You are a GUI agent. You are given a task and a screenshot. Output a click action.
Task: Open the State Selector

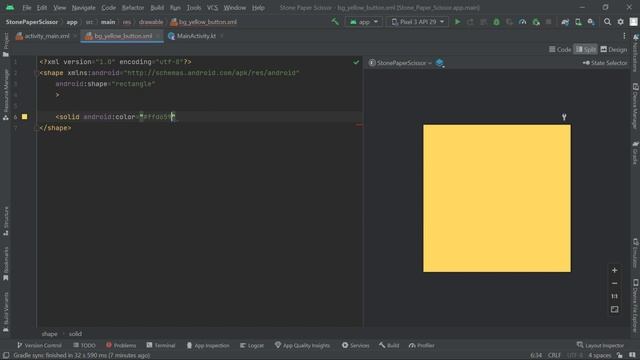pos(605,63)
